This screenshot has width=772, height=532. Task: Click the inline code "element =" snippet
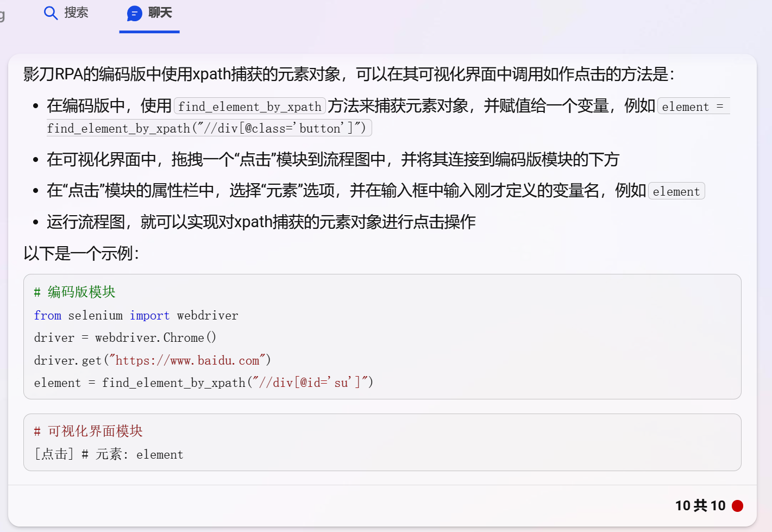[x=693, y=107]
